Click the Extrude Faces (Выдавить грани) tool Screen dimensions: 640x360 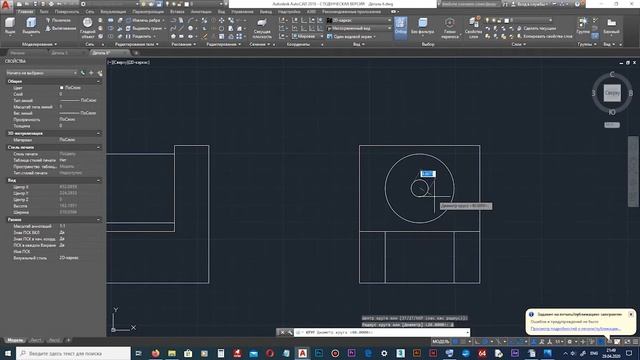click(x=144, y=28)
